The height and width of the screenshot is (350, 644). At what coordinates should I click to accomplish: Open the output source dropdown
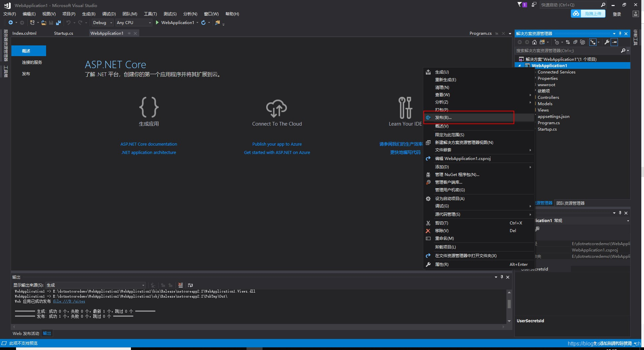tap(96, 285)
